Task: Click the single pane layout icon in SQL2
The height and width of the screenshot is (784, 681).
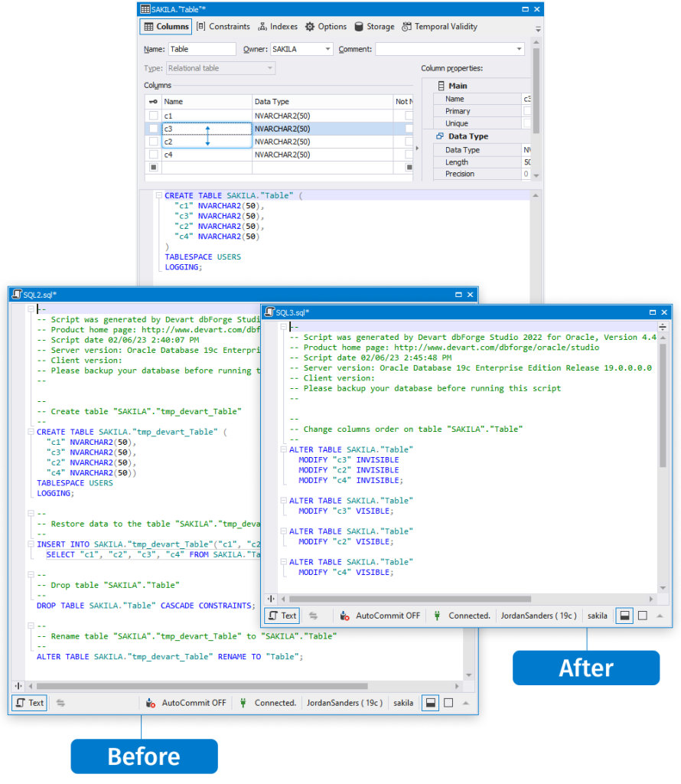Action: (448, 703)
